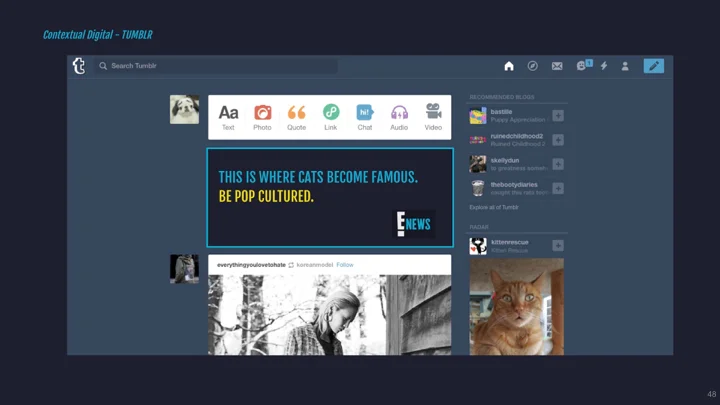Viewport: 720px width, 405px height.
Task: Click the E! News sponsored banner
Action: (330, 197)
